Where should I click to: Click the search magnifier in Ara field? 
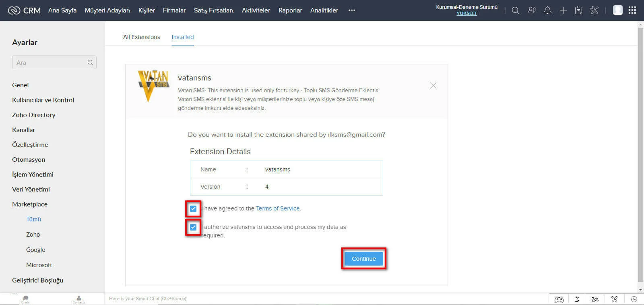click(x=90, y=62)
